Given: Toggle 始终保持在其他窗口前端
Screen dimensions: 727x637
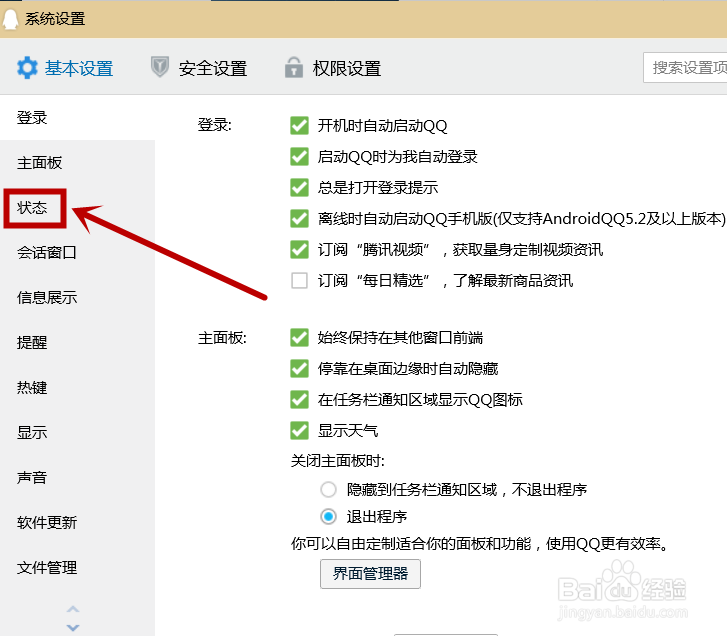Looking at the screenshot, I should click(299, 338).
